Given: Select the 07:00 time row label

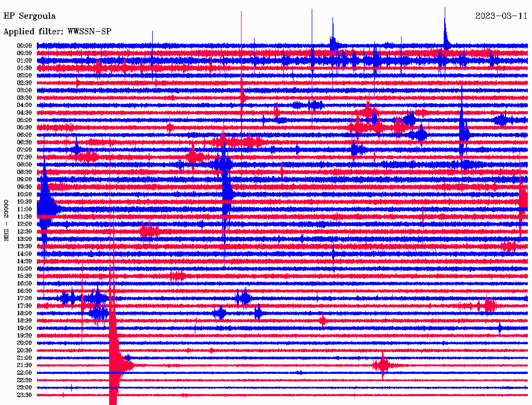Looking at the screenshot, I should 24,150.
